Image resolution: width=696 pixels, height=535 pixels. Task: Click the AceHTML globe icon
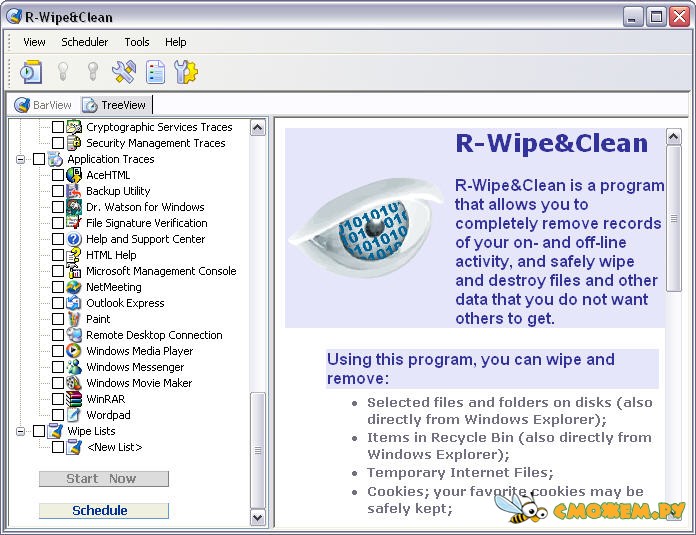[x=74, y=175]
